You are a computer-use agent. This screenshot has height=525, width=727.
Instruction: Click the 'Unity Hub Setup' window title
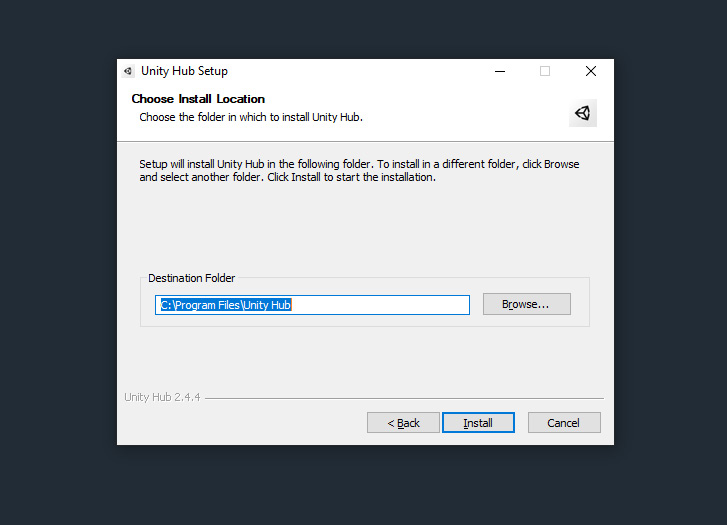[x=184, y=71]
